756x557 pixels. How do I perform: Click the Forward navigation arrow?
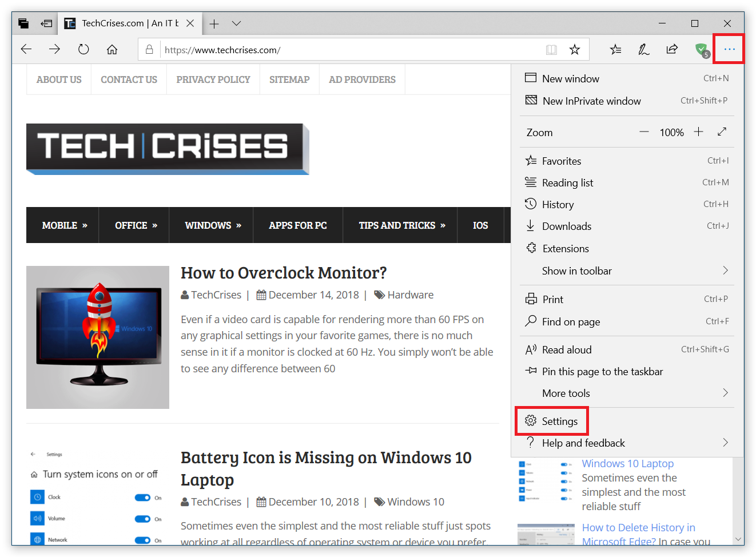click(x=55, y=49)
